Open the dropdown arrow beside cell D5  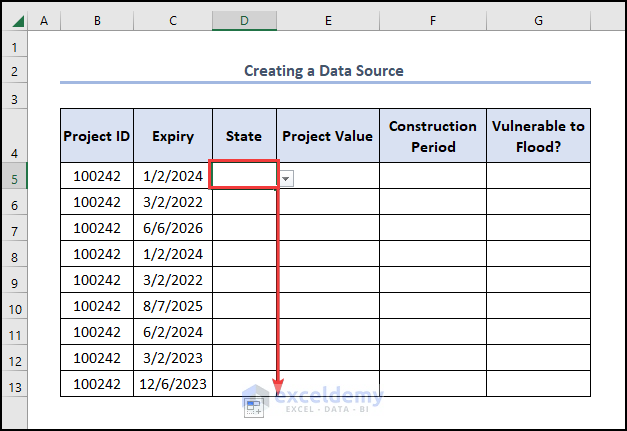point(286,177)
